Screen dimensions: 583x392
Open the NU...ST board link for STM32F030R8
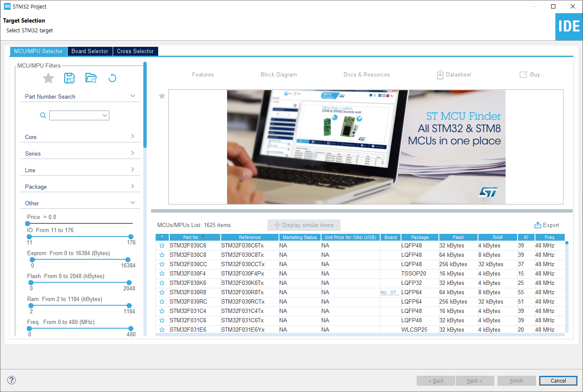tap(390, 293)
